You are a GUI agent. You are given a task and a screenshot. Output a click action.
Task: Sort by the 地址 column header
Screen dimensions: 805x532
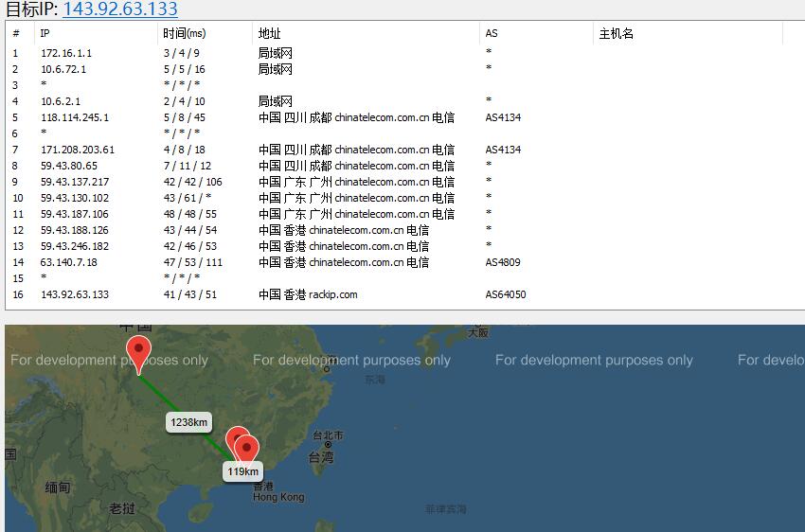[x=366, y=33]
